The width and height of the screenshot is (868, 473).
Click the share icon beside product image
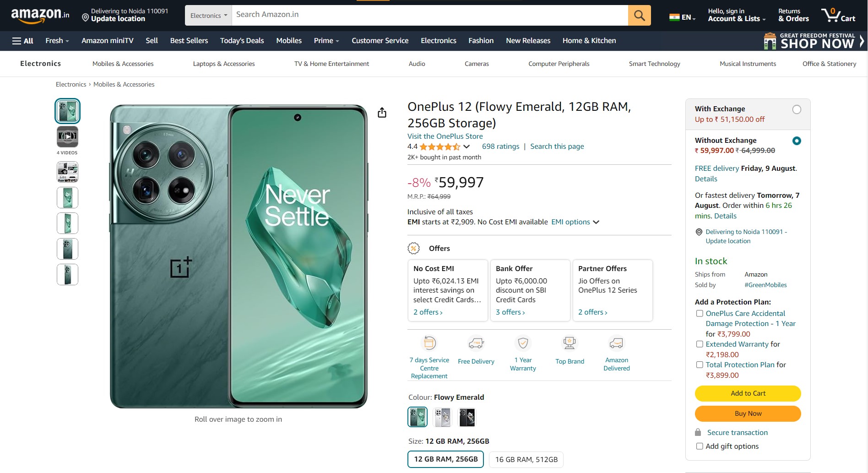point(382,113)
